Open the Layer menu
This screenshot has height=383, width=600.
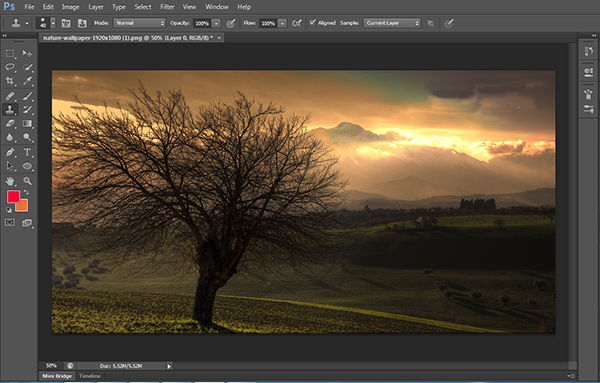96,7
